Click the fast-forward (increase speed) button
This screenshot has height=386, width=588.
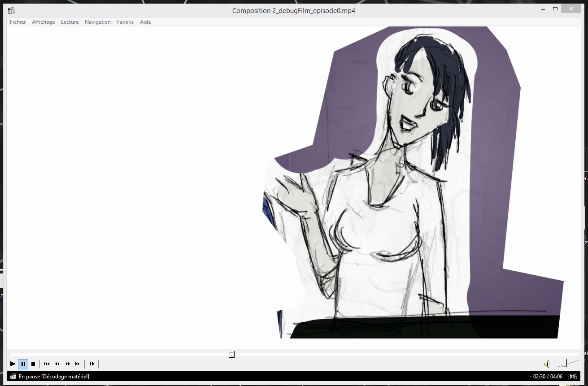coord(68,364)
